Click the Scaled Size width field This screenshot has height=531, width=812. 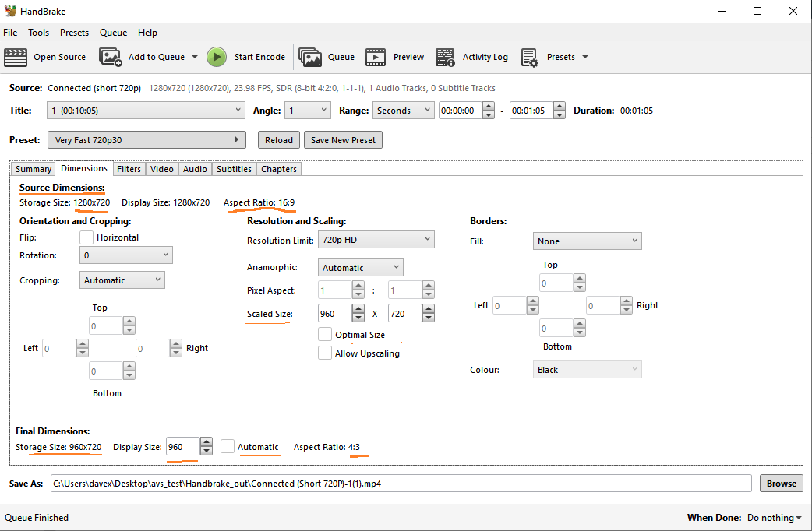[335, 313]
